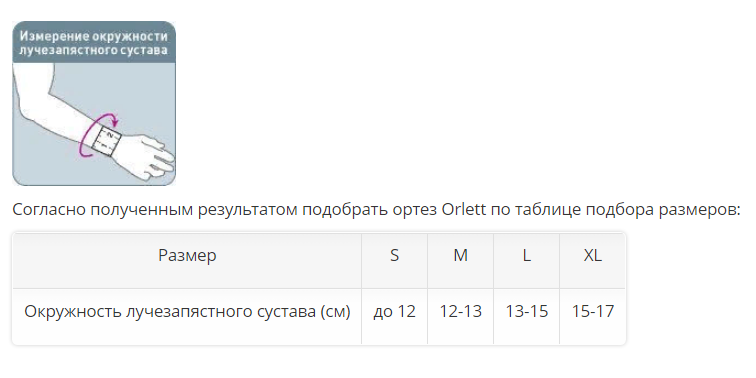The height and width of the screenshot is (378, 756).
Task: Click the purple rotation arrow on wrist
Action: point(98,135)
